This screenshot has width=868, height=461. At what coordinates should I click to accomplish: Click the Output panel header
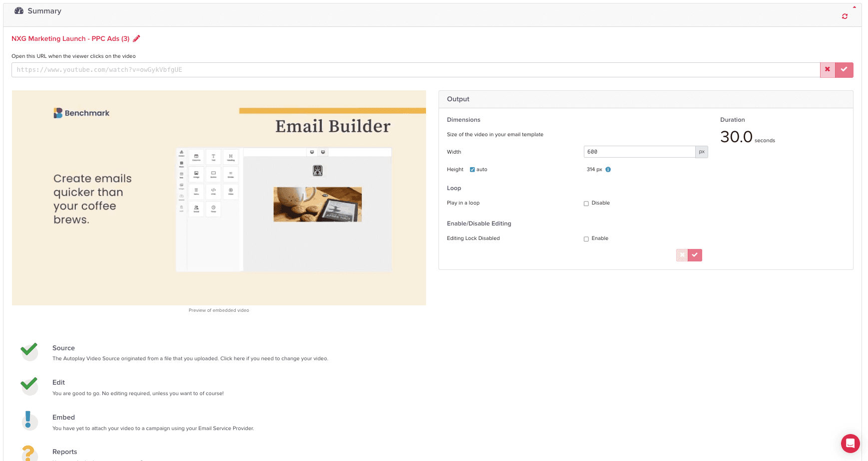(x=646, y=99)
